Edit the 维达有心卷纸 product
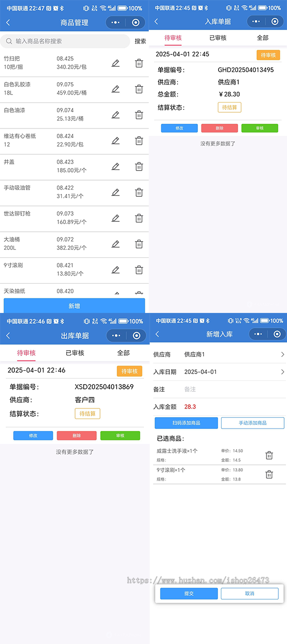Screen dimensions: 287x644 [115, 140]
